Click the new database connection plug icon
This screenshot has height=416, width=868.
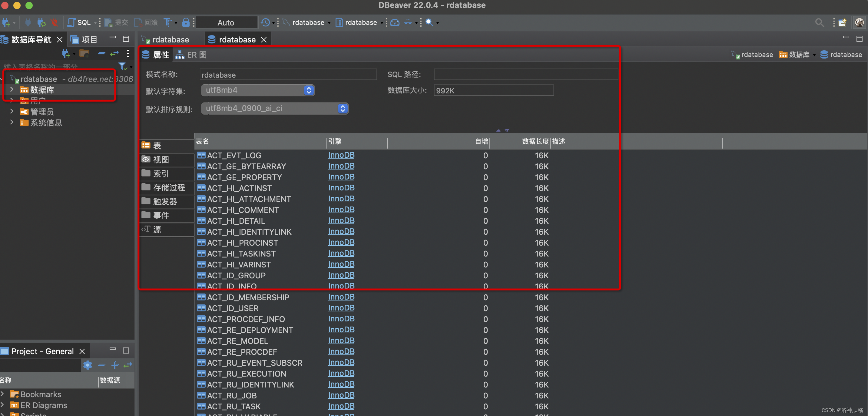coord(6,23)
